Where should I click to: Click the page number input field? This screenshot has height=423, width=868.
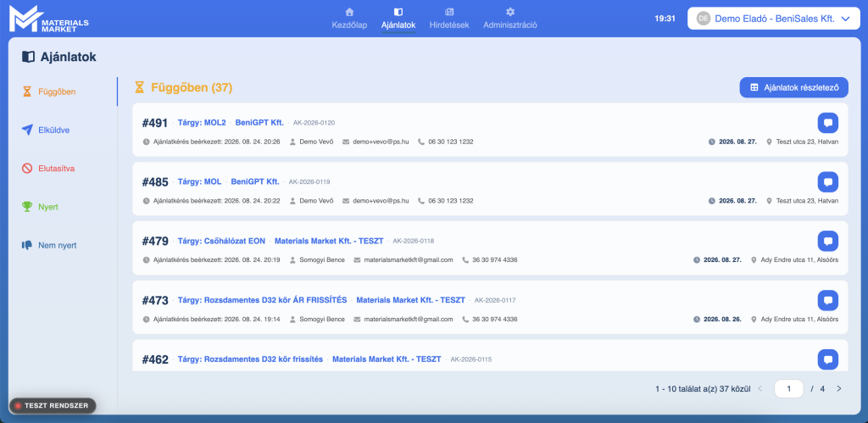789,389
